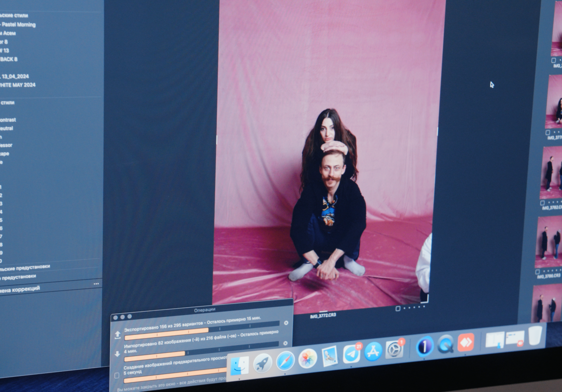Select the WHITE MAY 2024 style
This screenshot has height=392, width=562.
pyautogui.click(x=18, y=85)
